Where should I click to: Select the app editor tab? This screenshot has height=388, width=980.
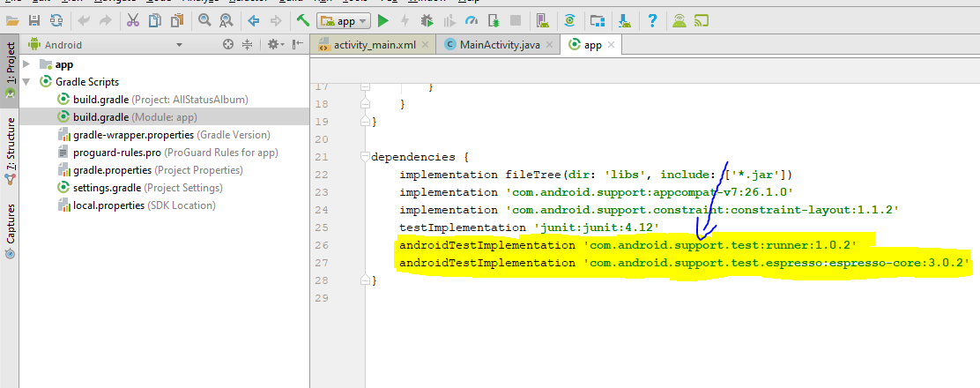tap(592, 45)
